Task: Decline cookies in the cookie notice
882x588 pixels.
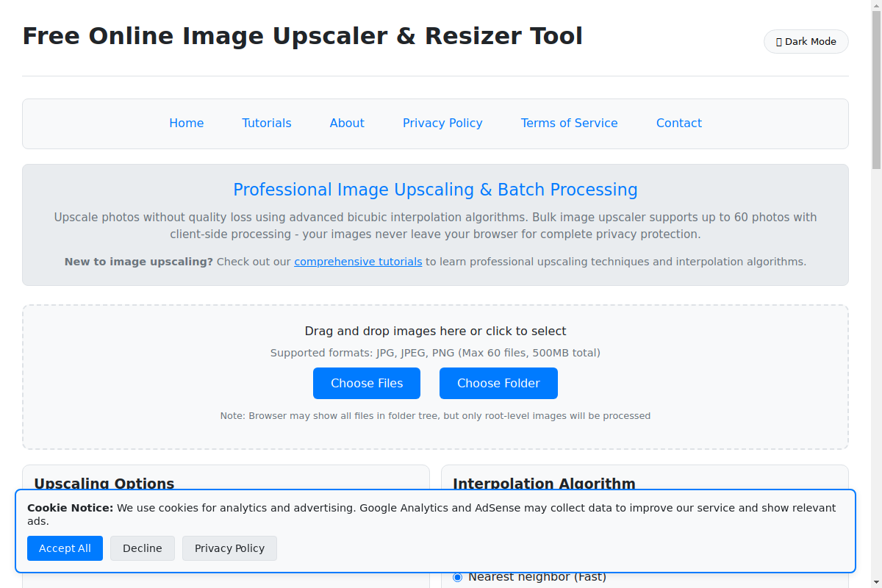Action: (x=142, y=548)
